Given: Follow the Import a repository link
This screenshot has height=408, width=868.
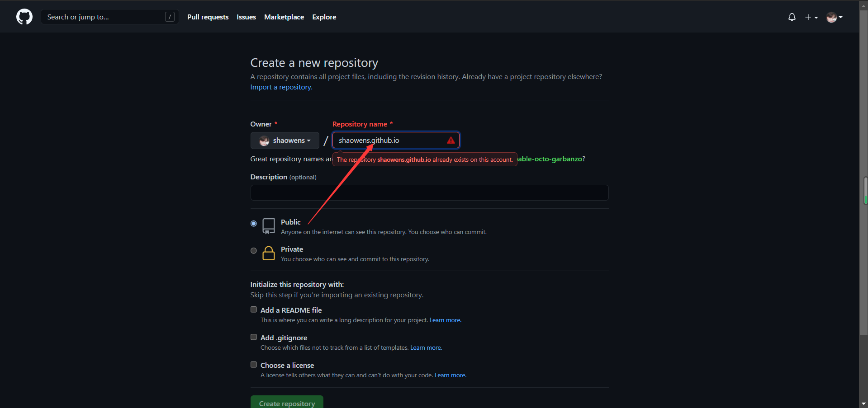Looking at the screenshot, I should click(x=281, y=87).
